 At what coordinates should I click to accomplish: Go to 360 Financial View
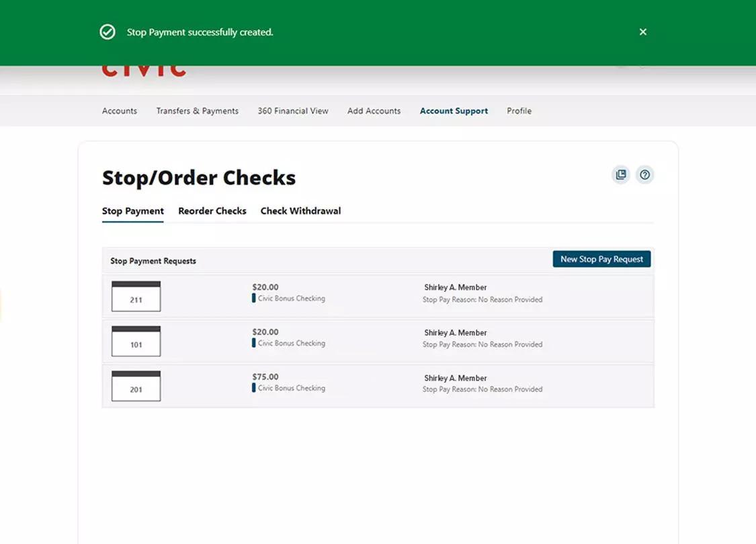click(x=292, y=111)
